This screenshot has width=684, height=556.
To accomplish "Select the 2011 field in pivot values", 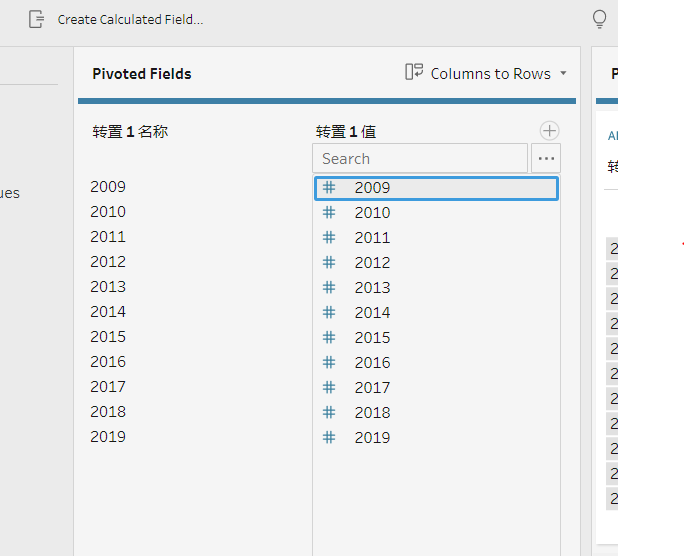I will 372,237.
